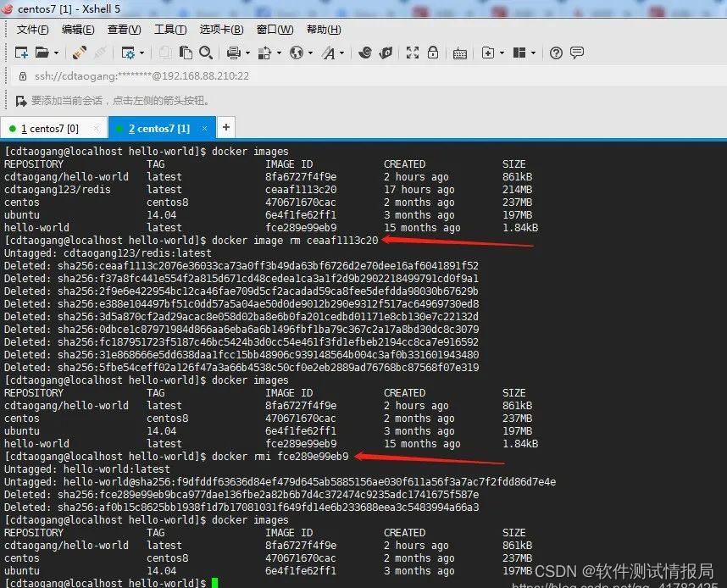
Task: Click the lock icon in address bar
Action: click(22, 76)
